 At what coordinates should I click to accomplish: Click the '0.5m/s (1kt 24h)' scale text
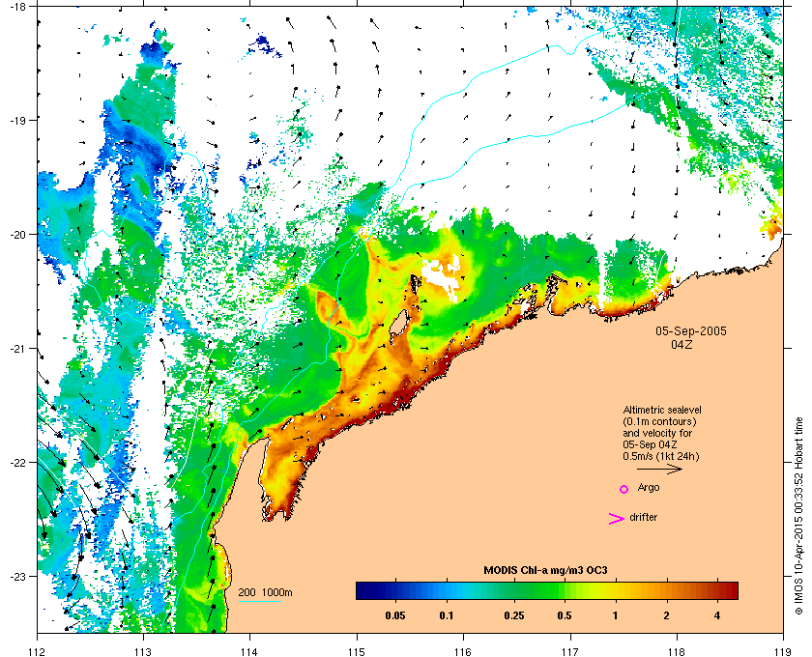click(x=661, y=456)
